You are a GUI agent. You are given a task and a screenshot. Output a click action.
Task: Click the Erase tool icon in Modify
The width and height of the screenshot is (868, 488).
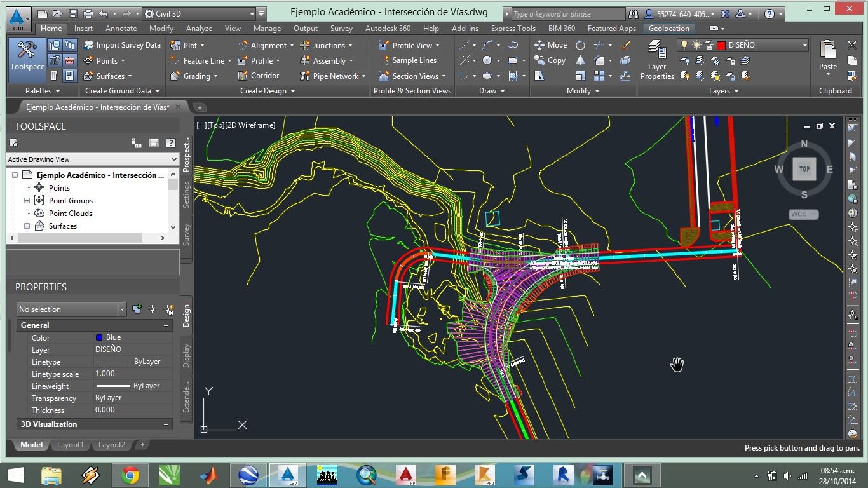(625, 45)
